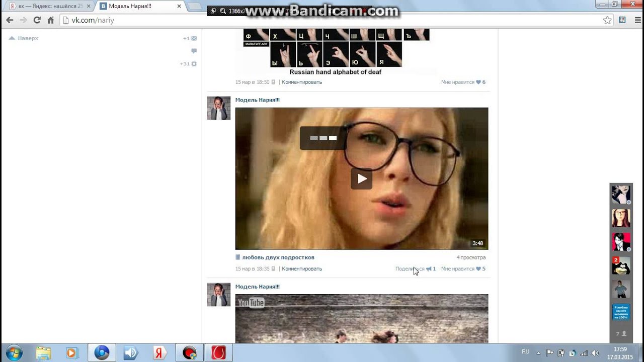The image size is (644, 362).
Task: Click the 4 просмотра view count
Action: click(x=471, y=257)
